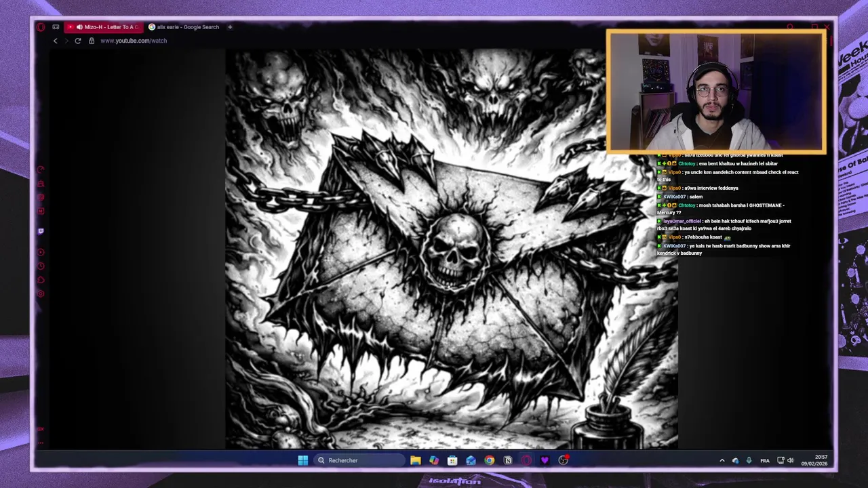View site security padlock info
The image size is (868, 488).
(x=92, y=41)
